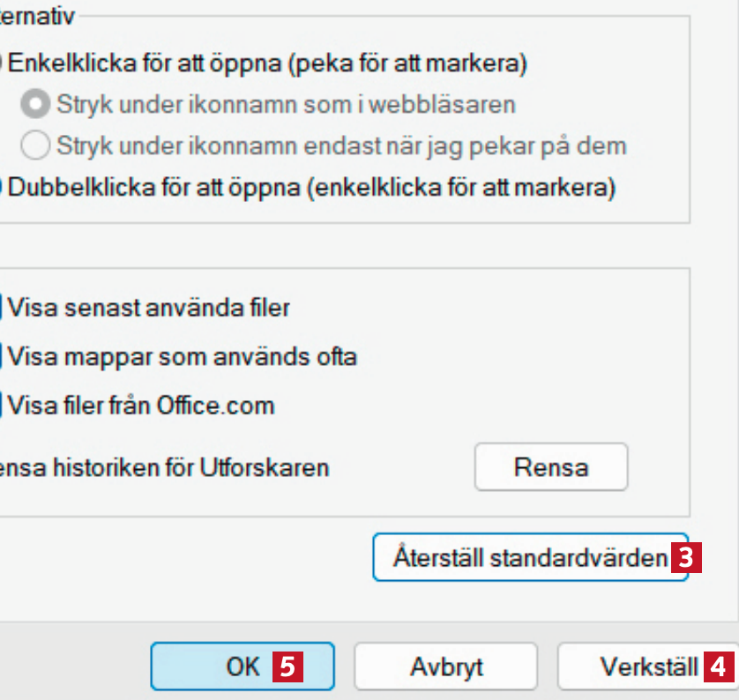Confirm the dialog with OK
The image size is (739, 700).
[242, 666]
